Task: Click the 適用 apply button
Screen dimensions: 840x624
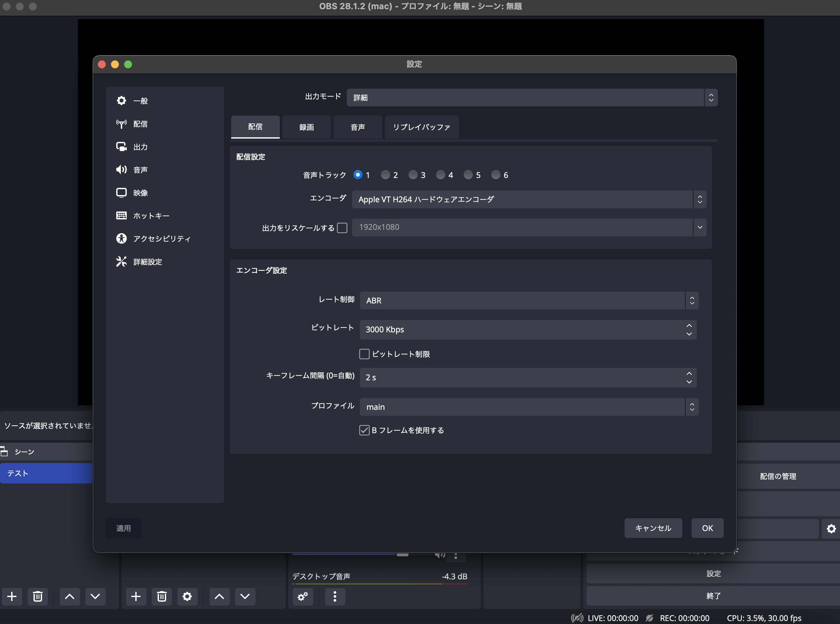Action: coord(123,528)
